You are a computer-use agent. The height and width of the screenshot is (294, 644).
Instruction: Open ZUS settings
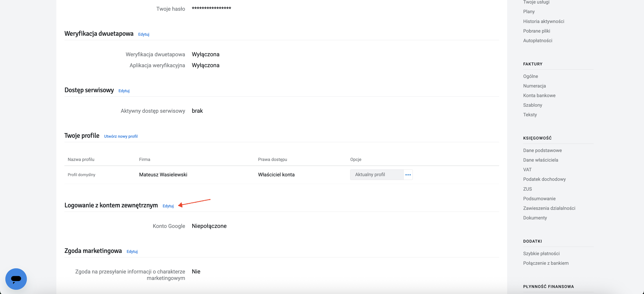point(527,189)
